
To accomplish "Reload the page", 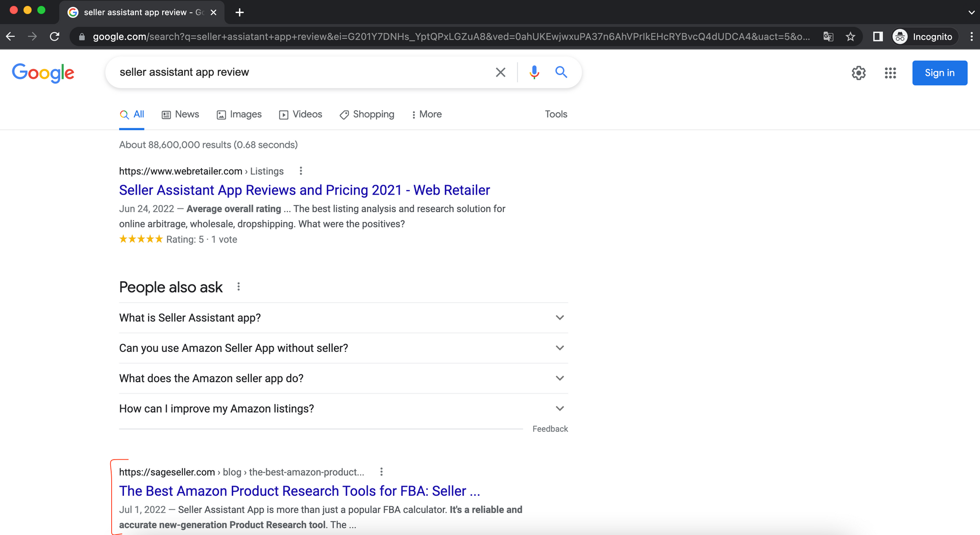I will (55, 37).
